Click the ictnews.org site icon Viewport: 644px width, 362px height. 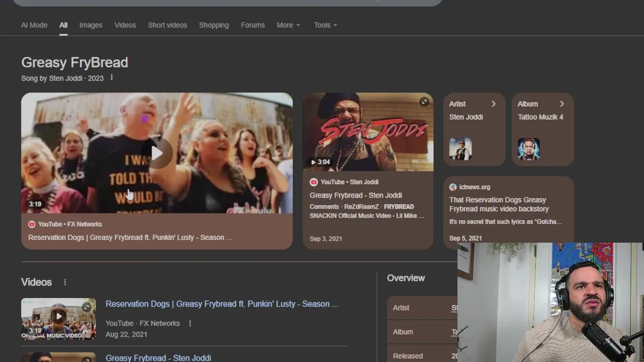tap(453, 187)
